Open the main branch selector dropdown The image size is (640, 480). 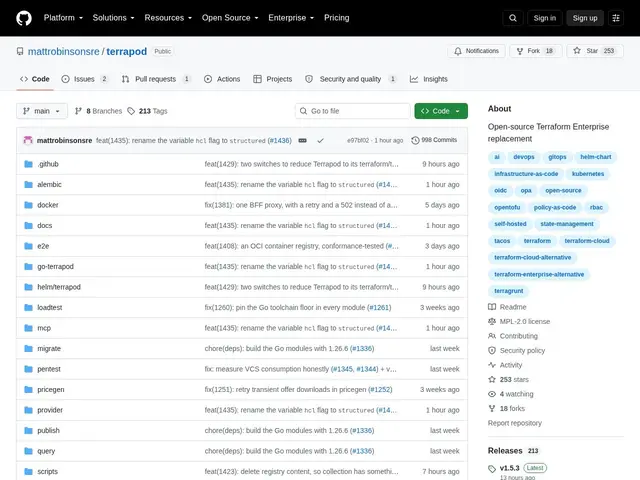42,111
